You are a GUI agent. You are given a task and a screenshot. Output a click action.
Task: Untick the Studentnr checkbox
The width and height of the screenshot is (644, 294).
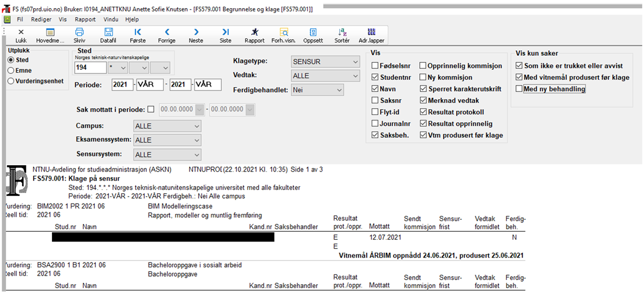coord(375,77)
